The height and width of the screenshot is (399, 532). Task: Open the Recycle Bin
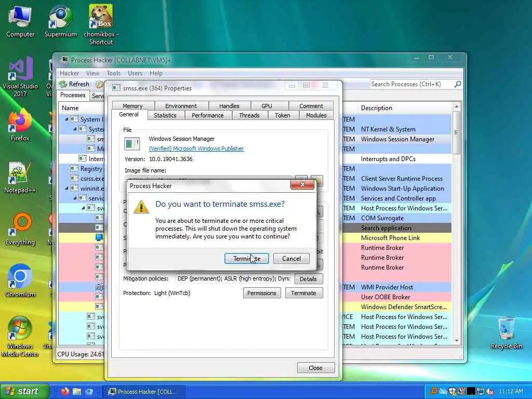coord(506,333)
